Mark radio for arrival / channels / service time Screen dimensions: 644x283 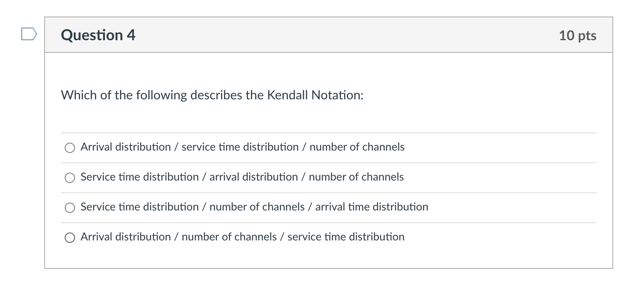[70, 238]
